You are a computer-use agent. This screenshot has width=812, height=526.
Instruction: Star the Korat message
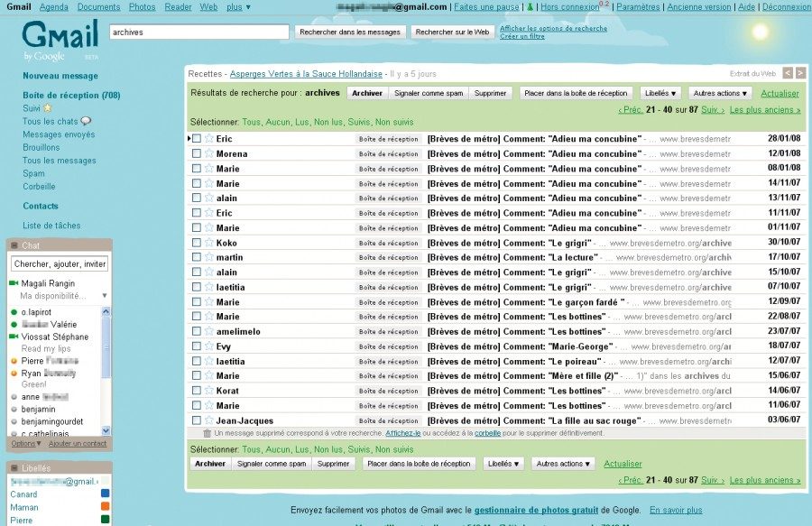coord(209,391)
